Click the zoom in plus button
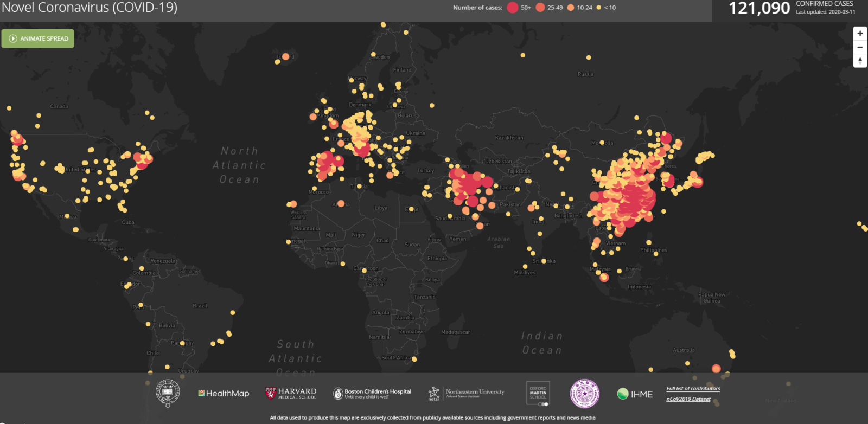The width and height of the screenshot is (868, 424). coord(860,34)
